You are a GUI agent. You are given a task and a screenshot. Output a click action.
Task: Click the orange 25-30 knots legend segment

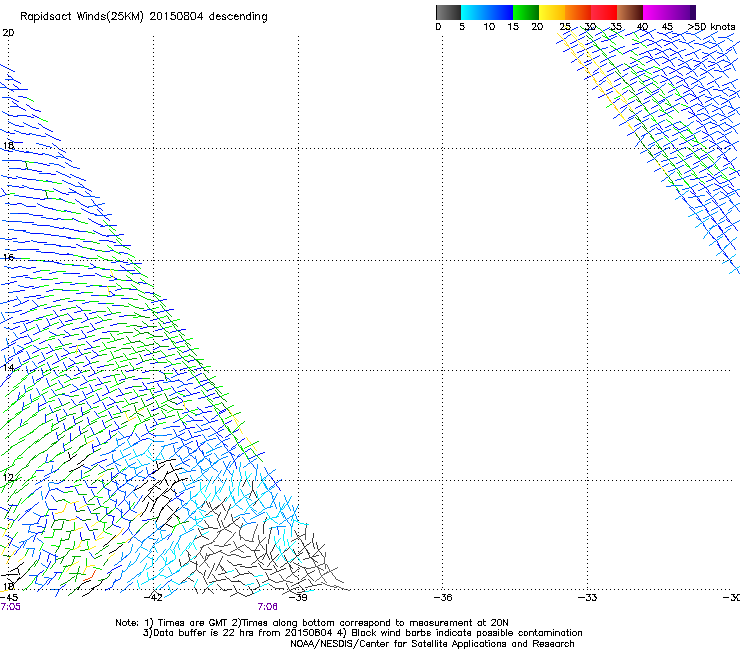tap(578, 12)
